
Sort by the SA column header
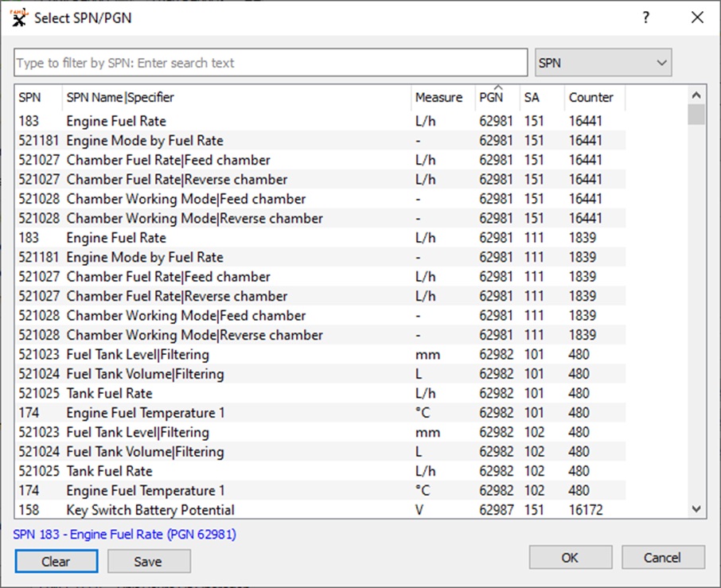[x=542, y=97]
